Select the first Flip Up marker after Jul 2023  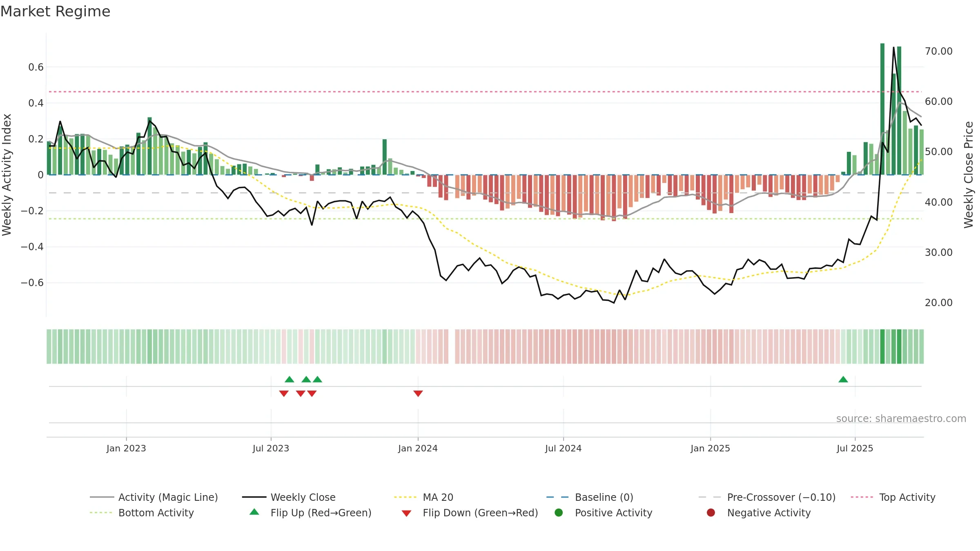290,379
